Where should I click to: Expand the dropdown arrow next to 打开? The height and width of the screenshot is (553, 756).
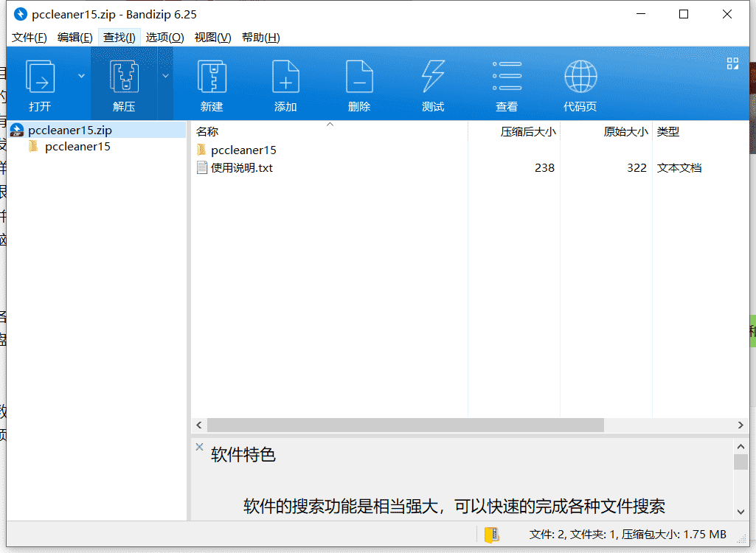click(81, 76)
